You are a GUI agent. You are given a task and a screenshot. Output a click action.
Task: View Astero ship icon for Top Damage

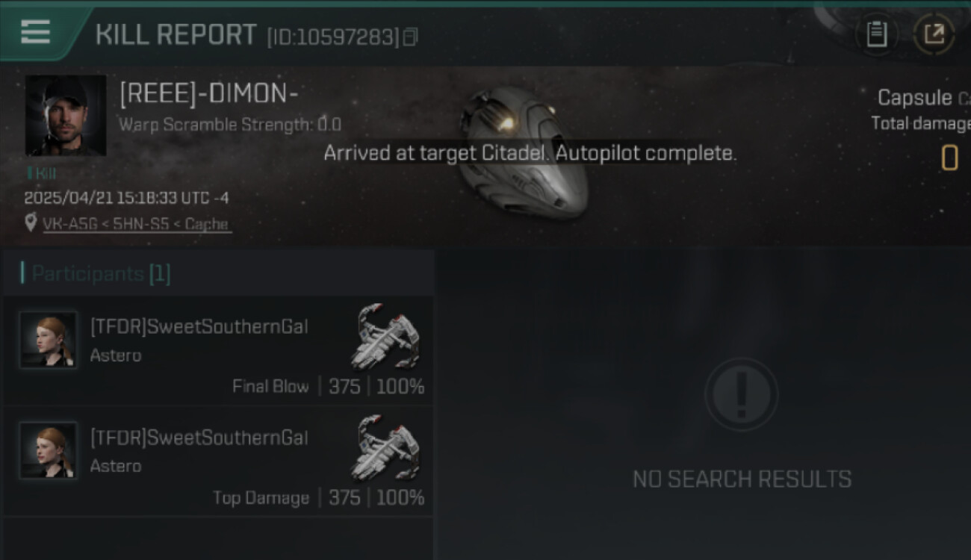pos(385,447)
